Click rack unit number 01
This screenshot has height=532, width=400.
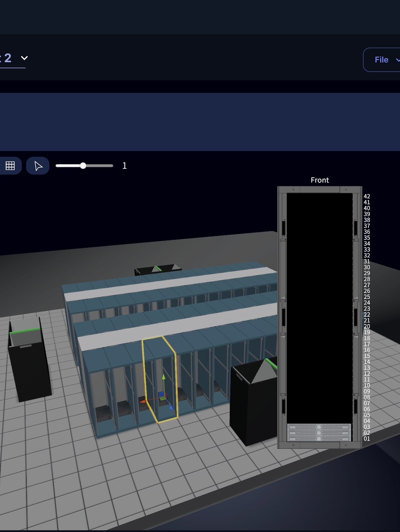tap(367, 439)
